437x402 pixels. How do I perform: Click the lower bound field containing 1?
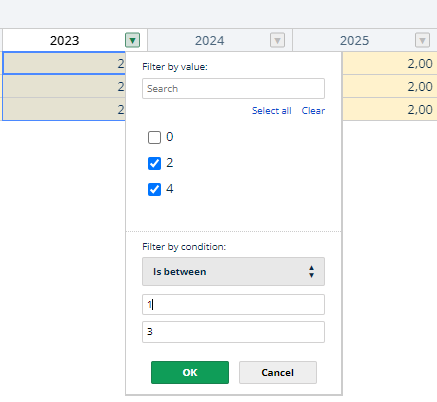[x=233, y=304]
